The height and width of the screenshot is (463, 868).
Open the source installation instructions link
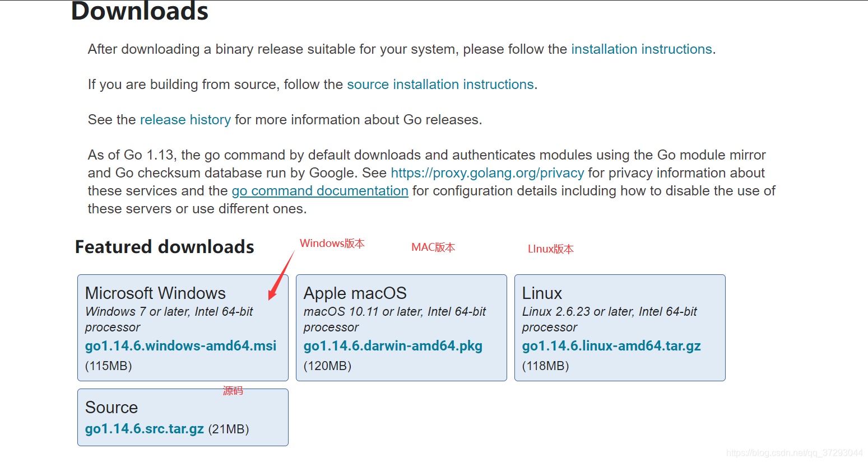(440, 85)
